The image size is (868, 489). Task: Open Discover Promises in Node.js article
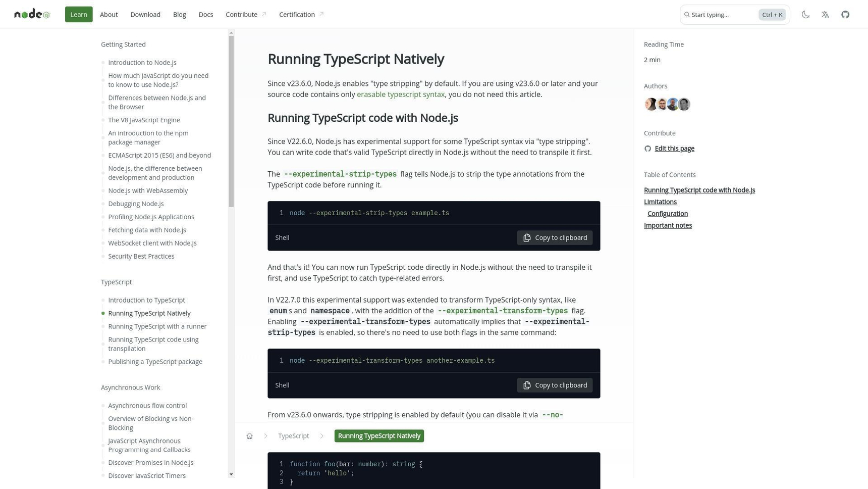pyautogui.click(x=151, y=463)
